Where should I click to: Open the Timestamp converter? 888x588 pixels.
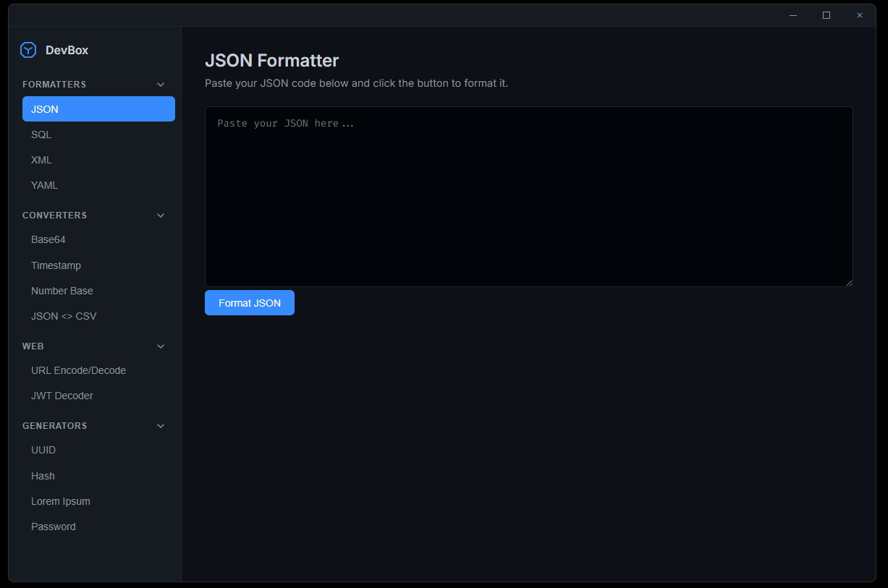tap(56, 265)
